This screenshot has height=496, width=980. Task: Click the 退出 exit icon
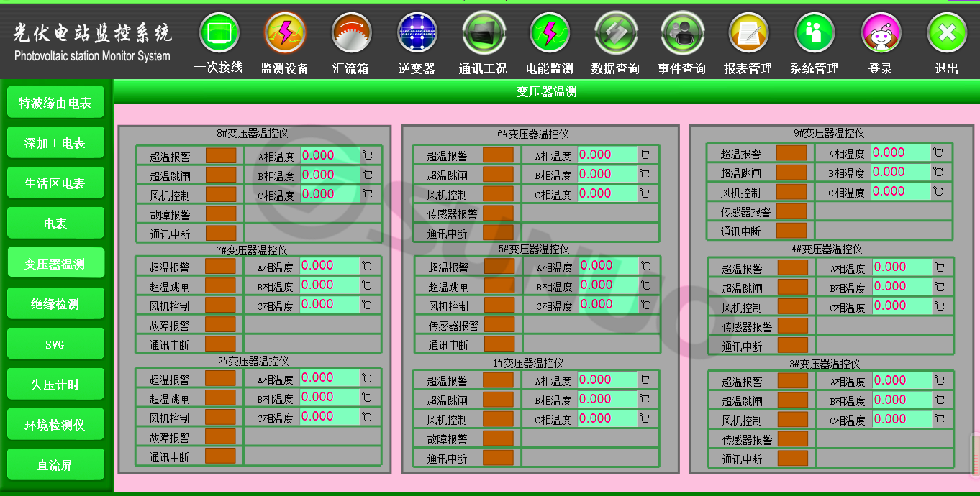[x=947, y=33]
